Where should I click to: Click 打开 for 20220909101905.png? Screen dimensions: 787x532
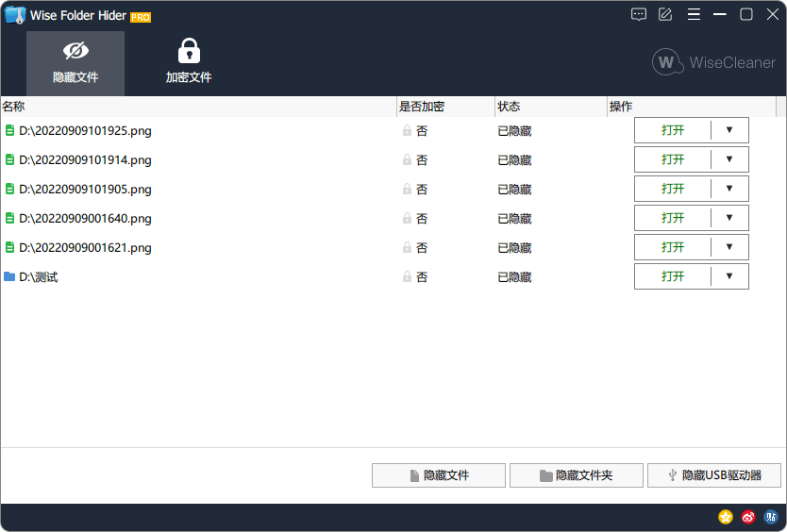(x=673, y=189)
